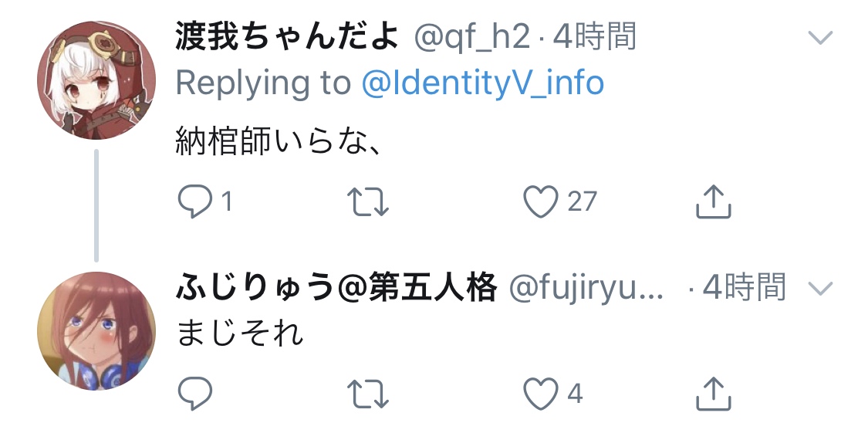Reply to the まじそれ tweet
Image resolution: width=868 pixels, height=423 pixels.
coord(195,393)
